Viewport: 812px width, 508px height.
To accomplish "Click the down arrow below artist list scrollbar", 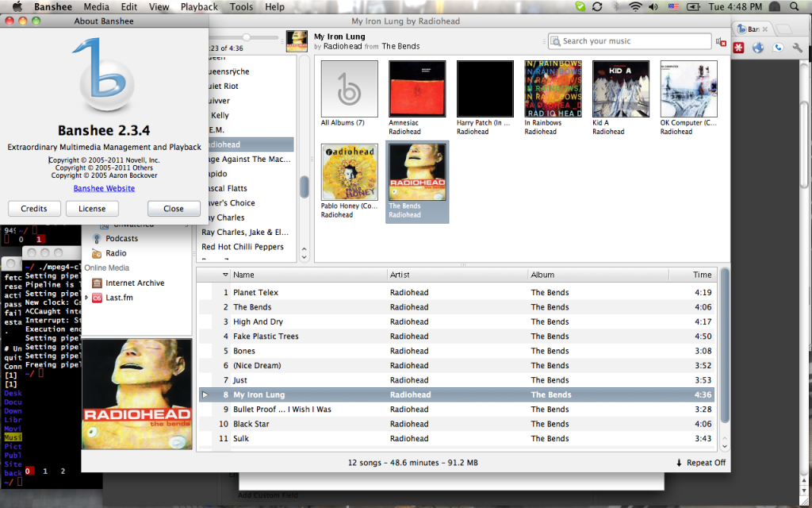I will pyautogui.click(x=304, y=256).
